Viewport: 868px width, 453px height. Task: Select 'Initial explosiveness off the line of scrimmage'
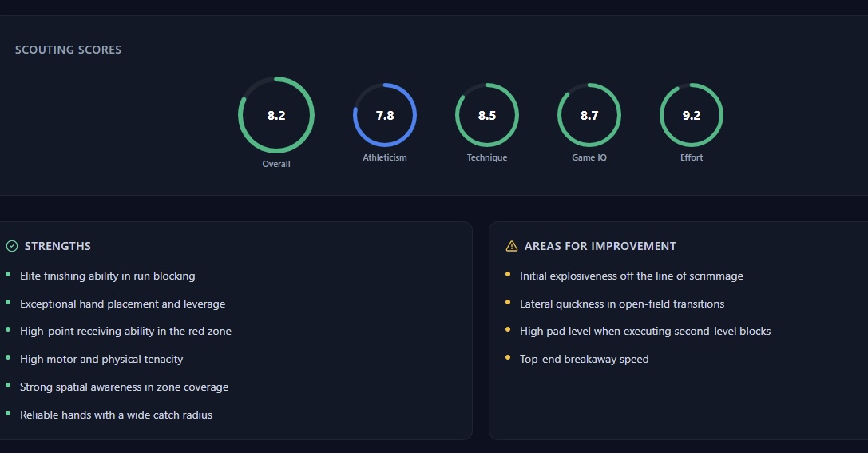tap(631, 276)
